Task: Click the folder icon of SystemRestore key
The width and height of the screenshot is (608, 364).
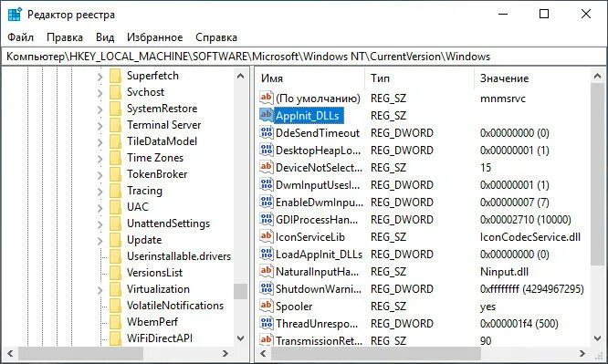Action: pos(116,109)
